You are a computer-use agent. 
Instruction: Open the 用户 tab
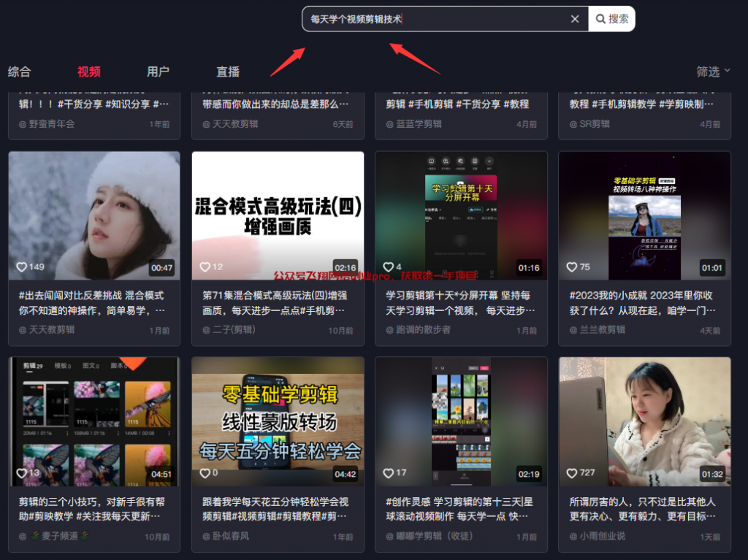point(158,72)
